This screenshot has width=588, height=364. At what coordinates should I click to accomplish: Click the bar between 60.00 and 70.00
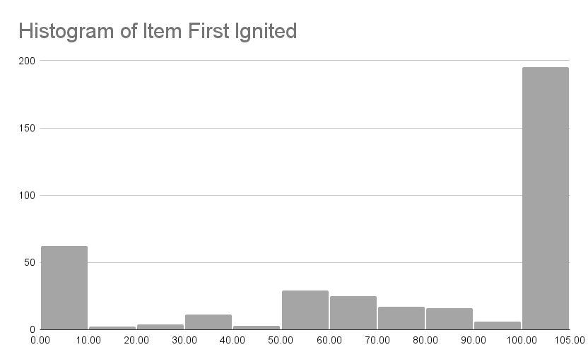(x=353, y=313)
